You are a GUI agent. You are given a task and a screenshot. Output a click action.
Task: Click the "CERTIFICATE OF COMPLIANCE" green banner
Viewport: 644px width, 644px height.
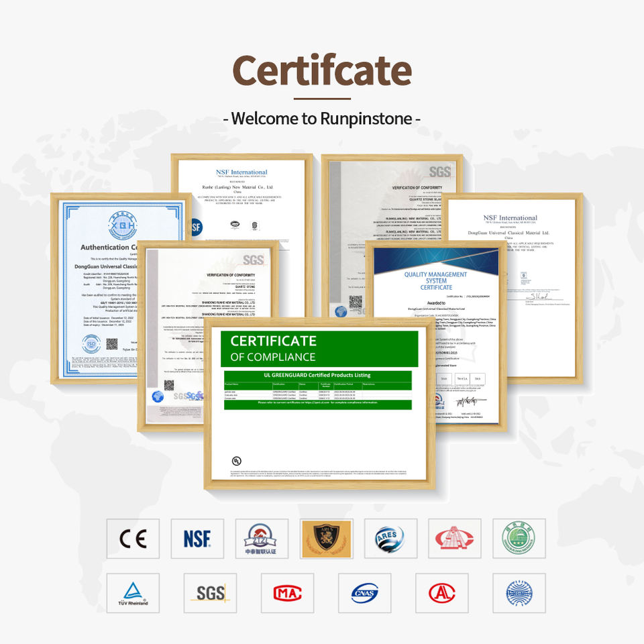(x=319, y=349)
